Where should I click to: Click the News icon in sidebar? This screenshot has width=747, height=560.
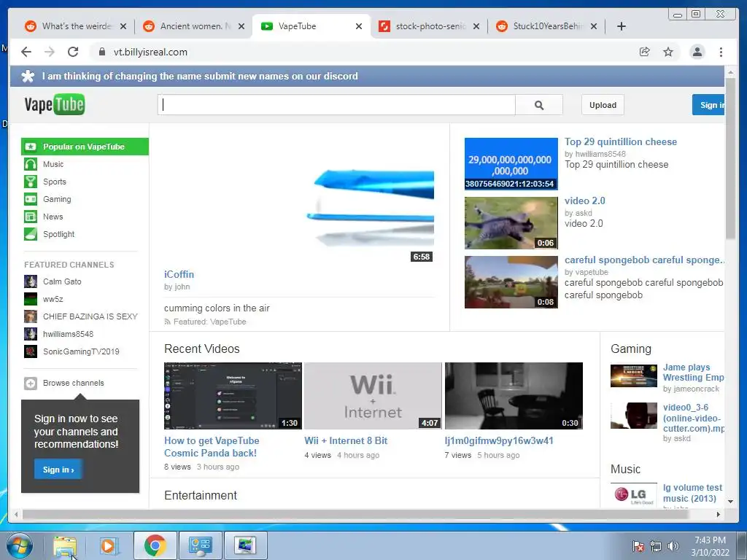[31, 217]
